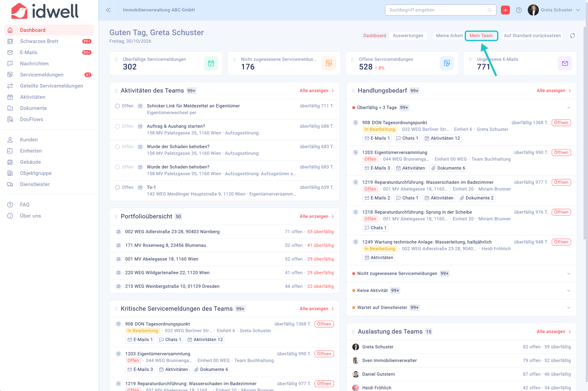588x391 pixels.
Task: Open Schwarzes Brett in the sidebar
Action: coord(49,41)
